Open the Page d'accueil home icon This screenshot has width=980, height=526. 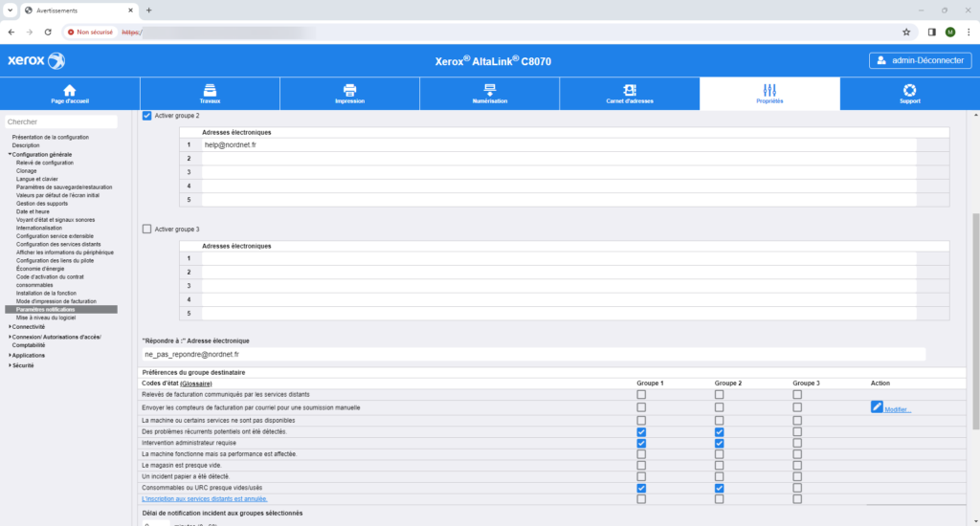[x=69, y=90]
